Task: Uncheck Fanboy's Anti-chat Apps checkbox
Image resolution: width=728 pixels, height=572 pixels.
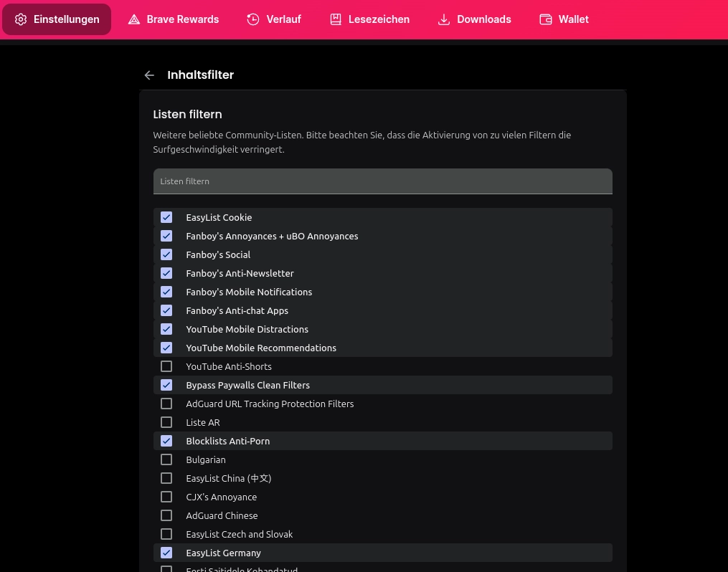Action: click(x=166, y=310)
